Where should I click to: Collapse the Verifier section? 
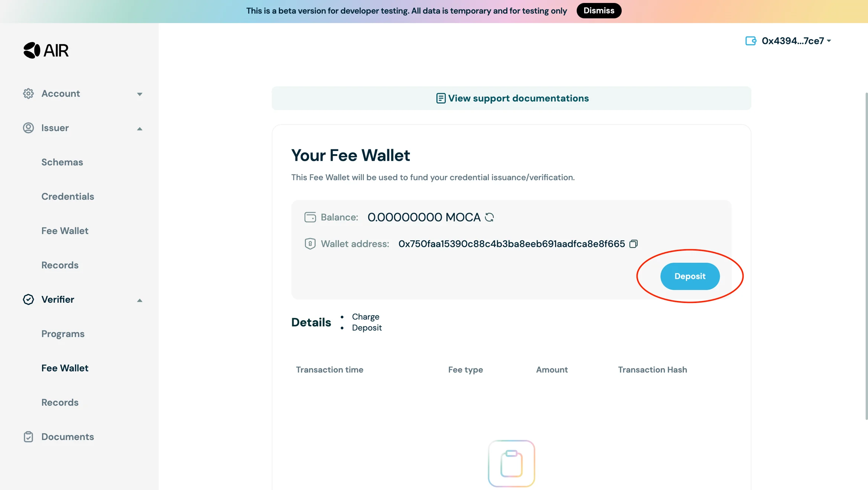click(x=140, y=300)
